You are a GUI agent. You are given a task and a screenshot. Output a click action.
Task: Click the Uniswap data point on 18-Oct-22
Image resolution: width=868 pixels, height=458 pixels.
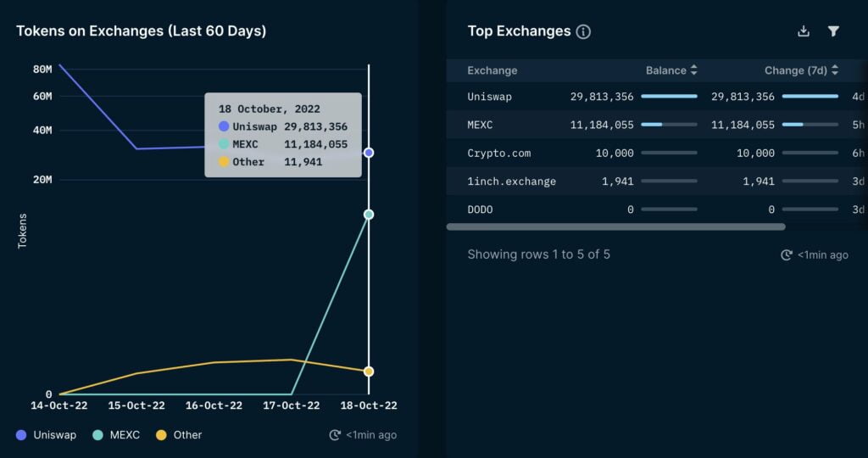tap(369, 153)
